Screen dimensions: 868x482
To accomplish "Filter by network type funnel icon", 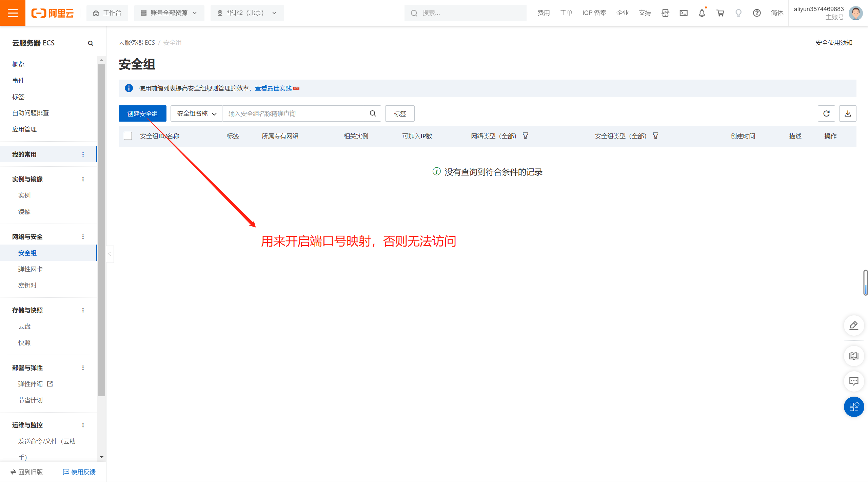I will click(x=525, y=135).
